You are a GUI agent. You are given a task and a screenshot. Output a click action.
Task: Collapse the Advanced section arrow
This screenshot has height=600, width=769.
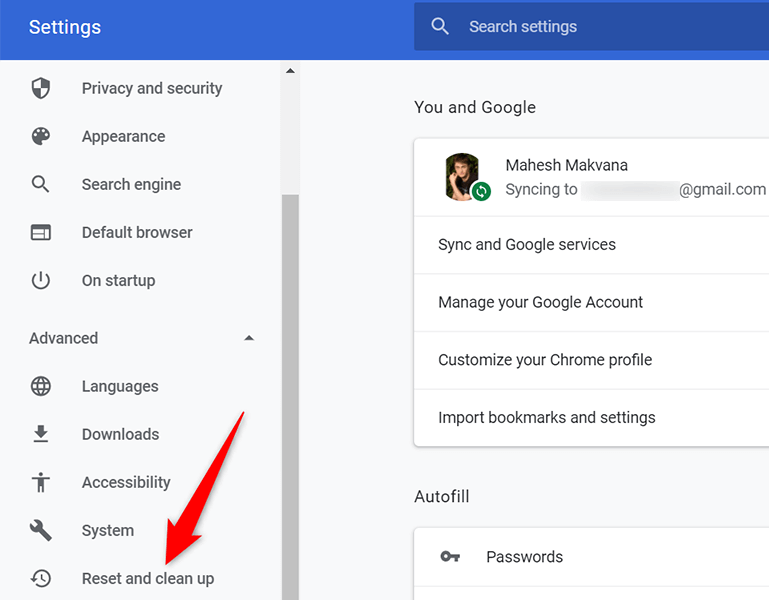tap(249, 338)
